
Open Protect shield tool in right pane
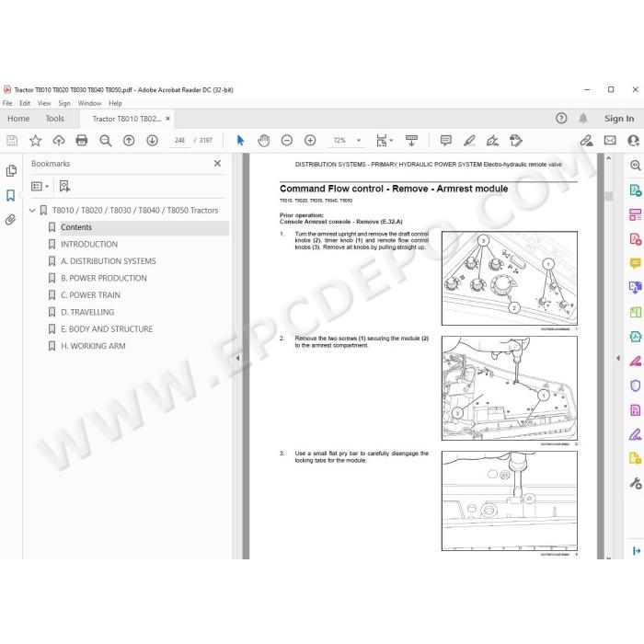(636, 385)
